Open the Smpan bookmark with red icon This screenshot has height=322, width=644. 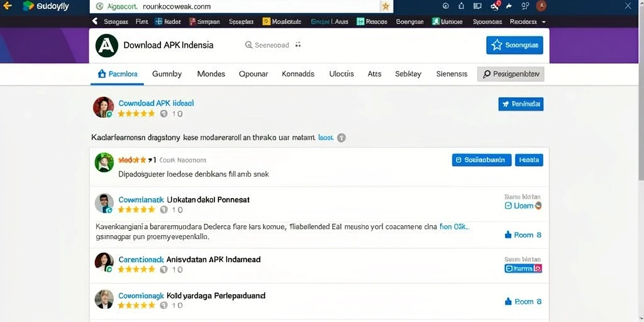pyautogui.click(x=204, y=22)
